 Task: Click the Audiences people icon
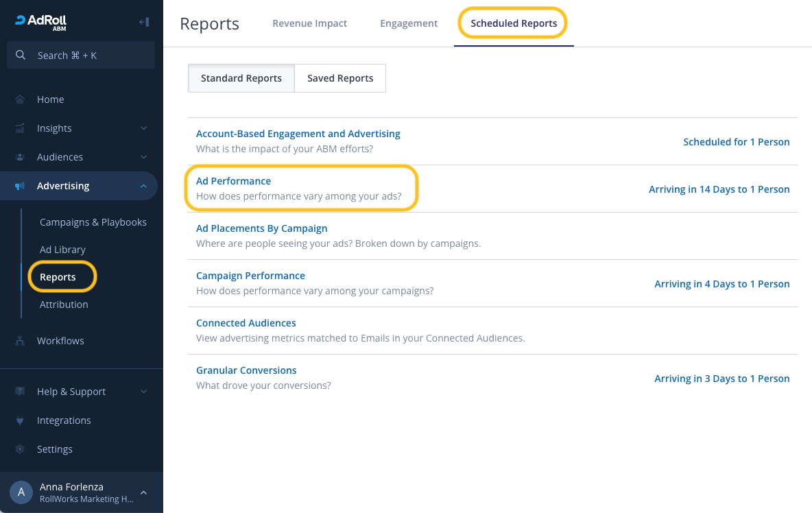pos(20,157)
